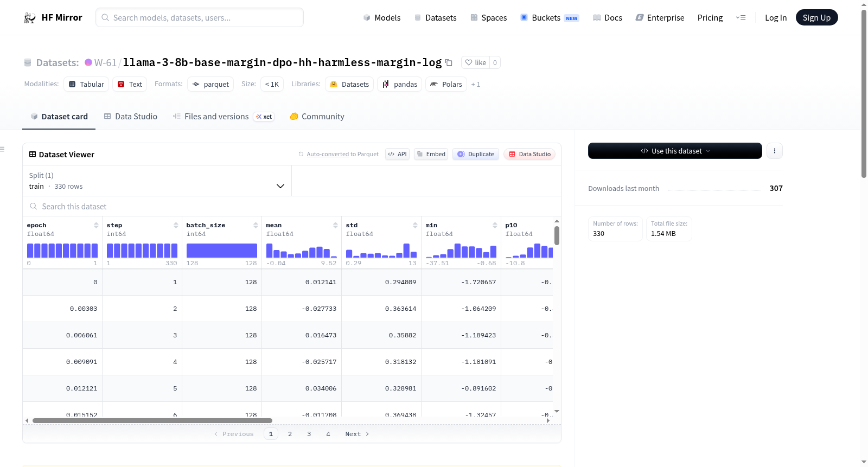Sort the epoch column

96,225
